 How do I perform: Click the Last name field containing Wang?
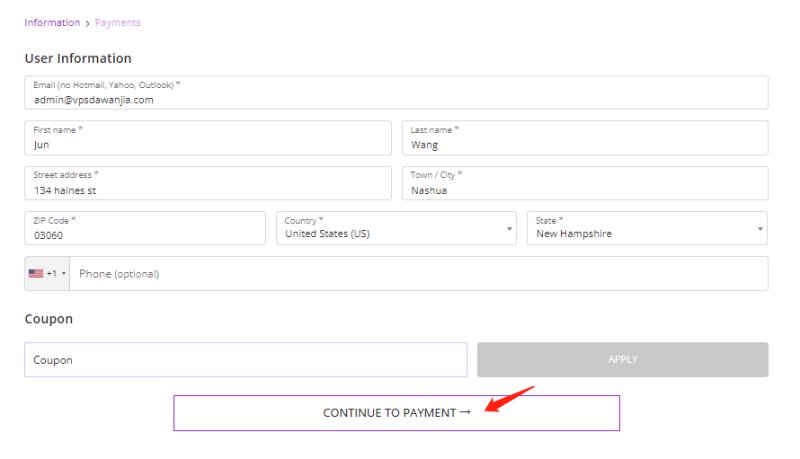coord(585,138)
